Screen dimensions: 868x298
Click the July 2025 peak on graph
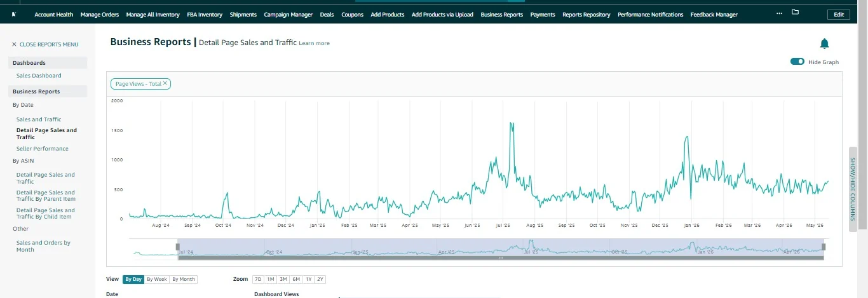coord(512,123)
